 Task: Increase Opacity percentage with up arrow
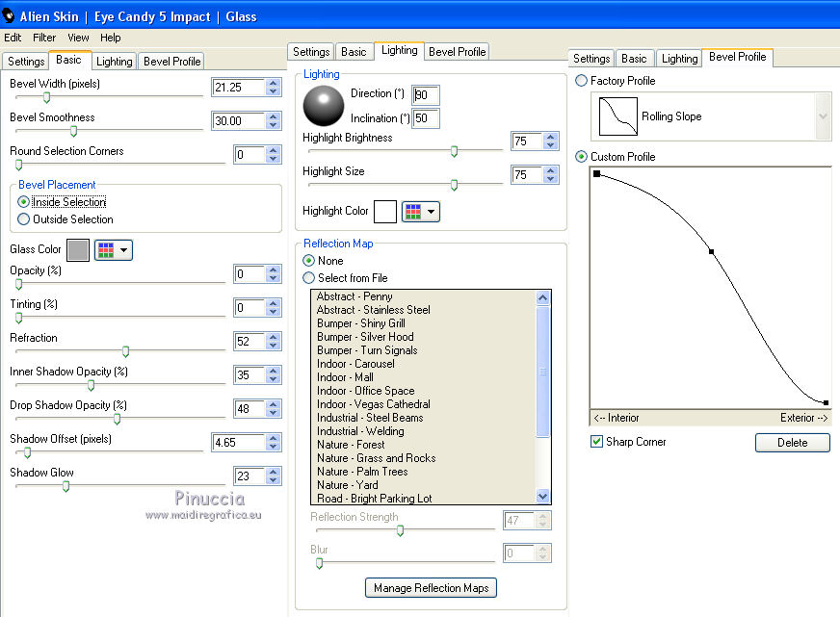[x=274, y=270]
